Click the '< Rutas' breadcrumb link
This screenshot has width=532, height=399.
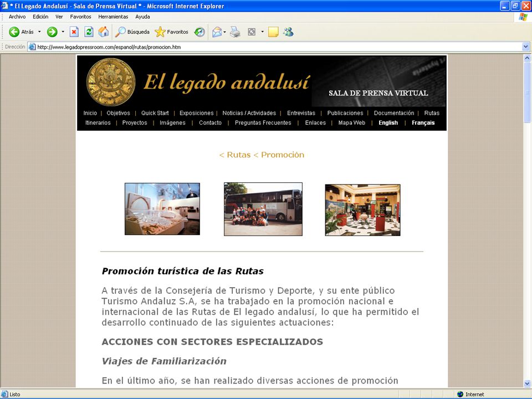coord(235,155)
